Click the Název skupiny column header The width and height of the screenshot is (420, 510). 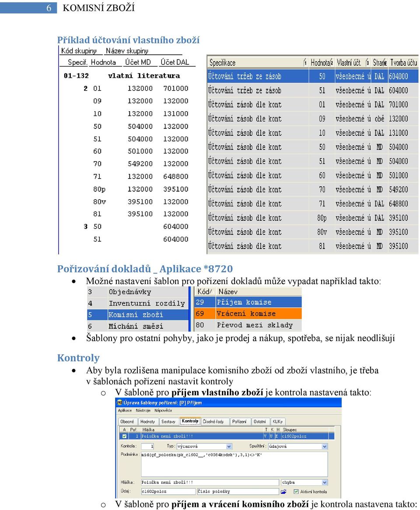click(127, 51)
